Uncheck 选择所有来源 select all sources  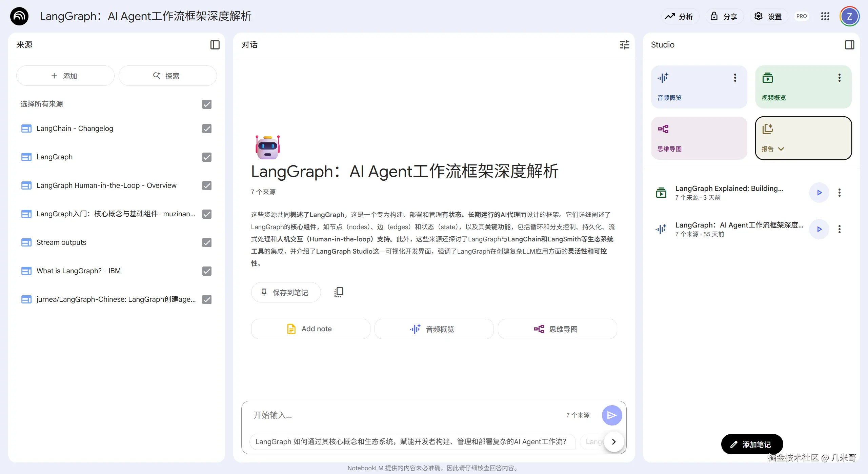[206, 104]
